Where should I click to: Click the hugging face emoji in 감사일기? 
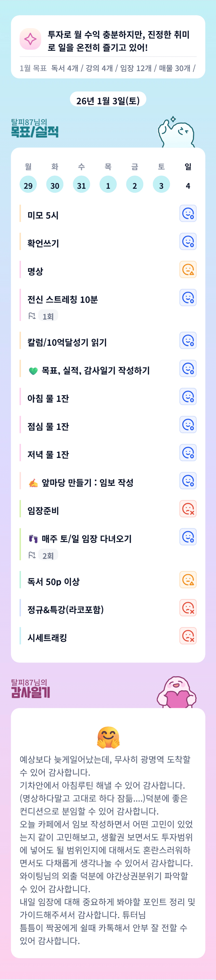[x=108, y=737]
